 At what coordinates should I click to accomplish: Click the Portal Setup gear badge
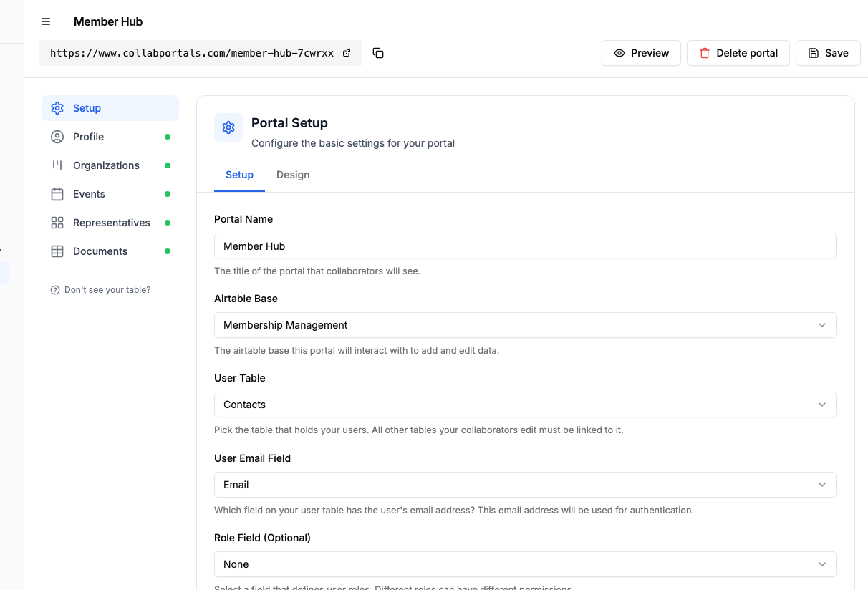coord(228,127)
